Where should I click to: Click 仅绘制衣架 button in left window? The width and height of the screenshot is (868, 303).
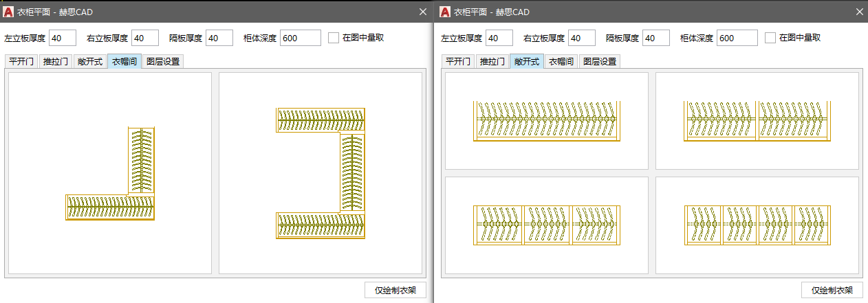pos(395,290)
